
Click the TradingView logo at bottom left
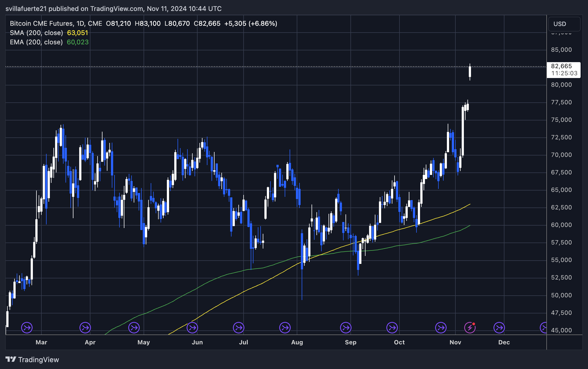[x=32, y=359]
